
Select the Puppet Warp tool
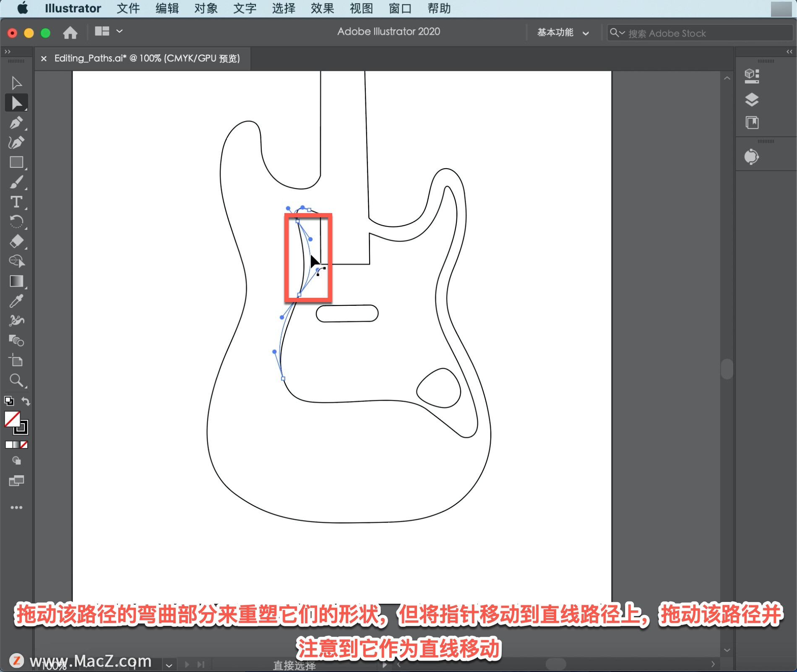[x=16, y=320]
